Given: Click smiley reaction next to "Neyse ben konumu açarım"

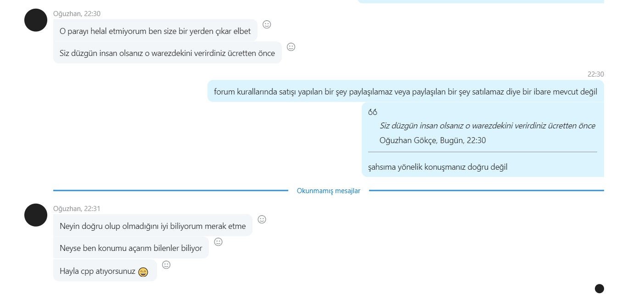Looking at the screenshot, I should pyautogui.click(x=218, y=242).
